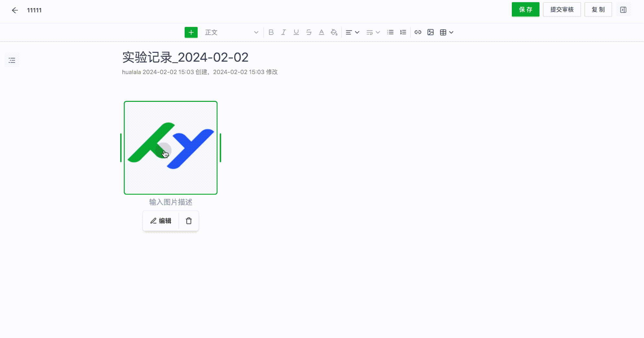Click the 保存 save button
The width and height of the screenshot is (644, 338).
click(525, 10)
